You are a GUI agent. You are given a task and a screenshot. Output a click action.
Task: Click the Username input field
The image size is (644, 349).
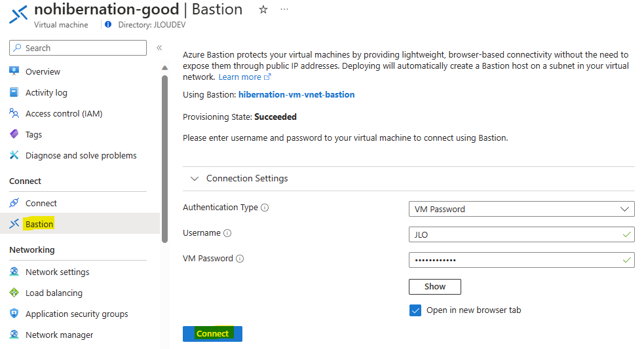(x=521, y=234)
